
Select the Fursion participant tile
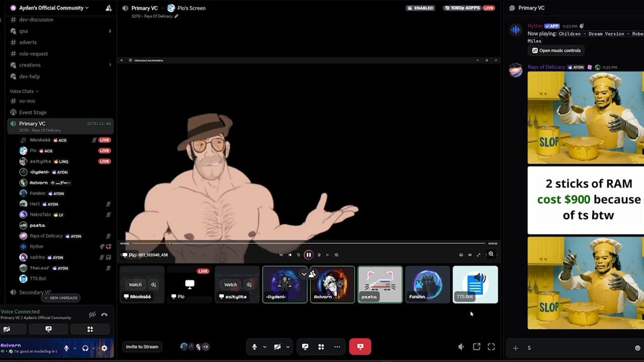coord(428,285)
